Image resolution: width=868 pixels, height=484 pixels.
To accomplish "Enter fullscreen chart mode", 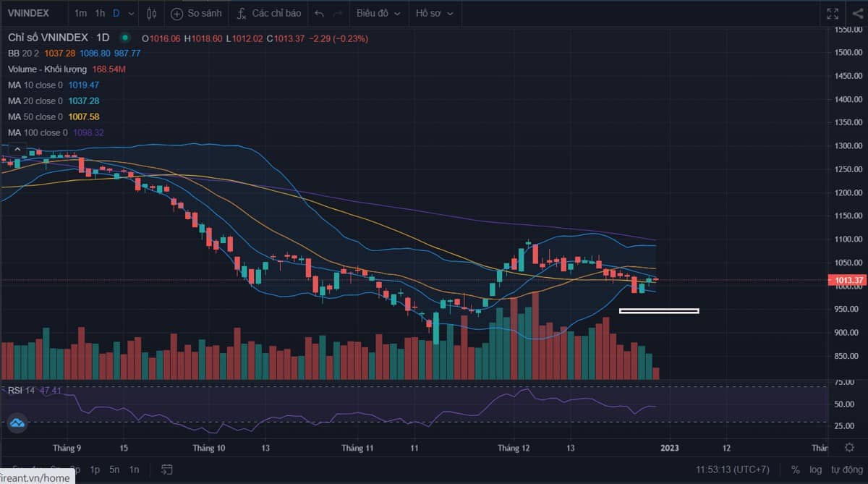I will click(x=833, y=13).
